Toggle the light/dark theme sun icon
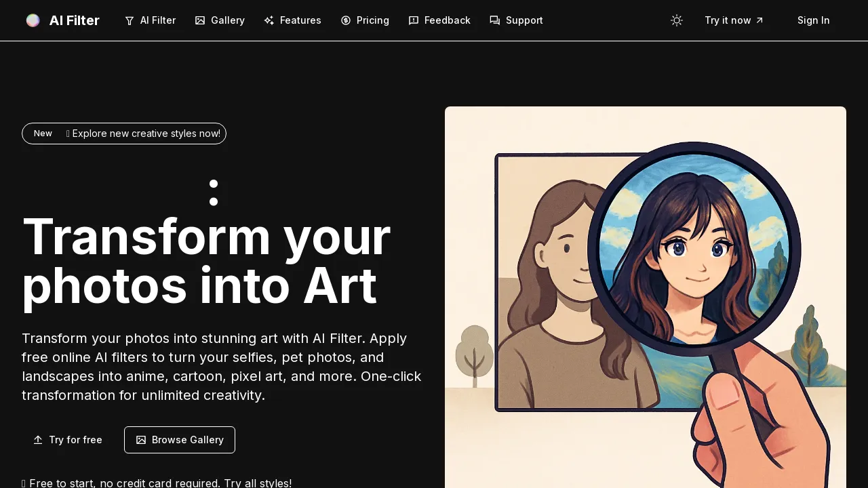Image resolution: width=868 pixels, height=488 pixels. [677, 20]
